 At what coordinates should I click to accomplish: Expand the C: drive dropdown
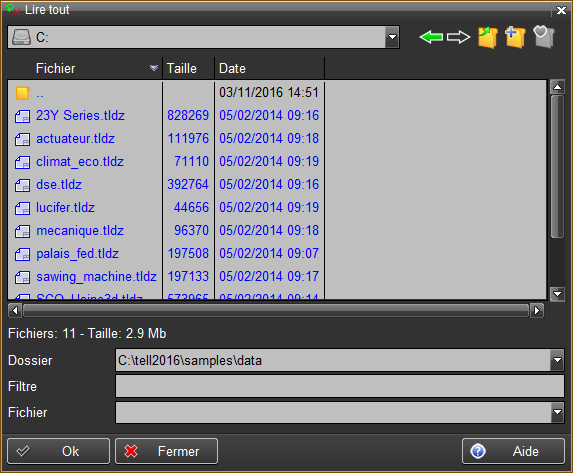(x=392, y=37)
